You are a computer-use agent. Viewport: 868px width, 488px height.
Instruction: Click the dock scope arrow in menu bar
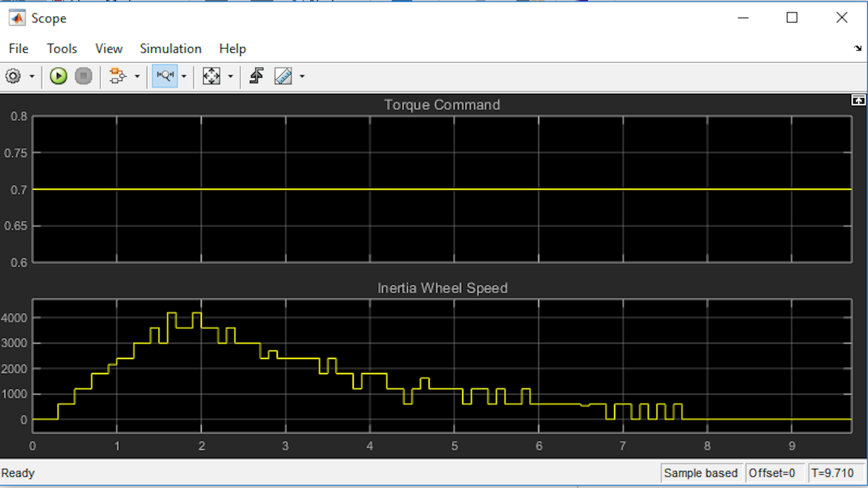click(x=858, y=48)
